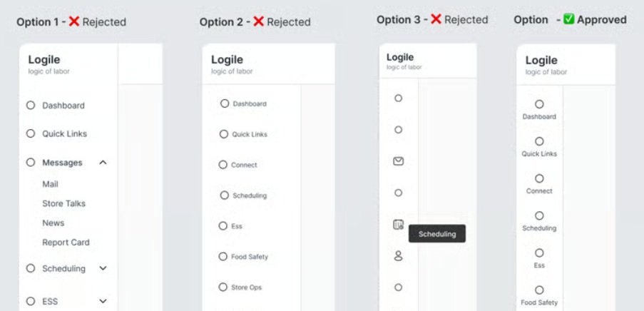Open the News item under Messages
This screenshot has height=311, width=644.
tap(53, 223)
